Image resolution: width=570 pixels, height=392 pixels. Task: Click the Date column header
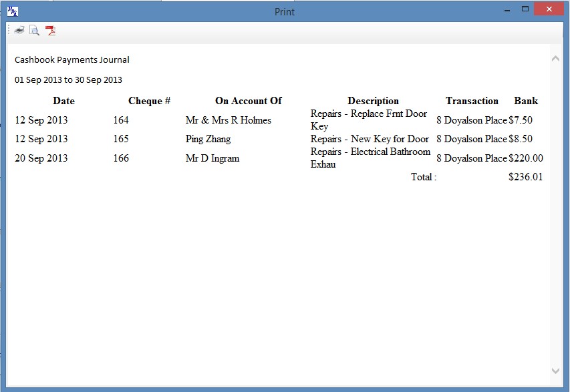pyautogui.click(x=63, y=101)
